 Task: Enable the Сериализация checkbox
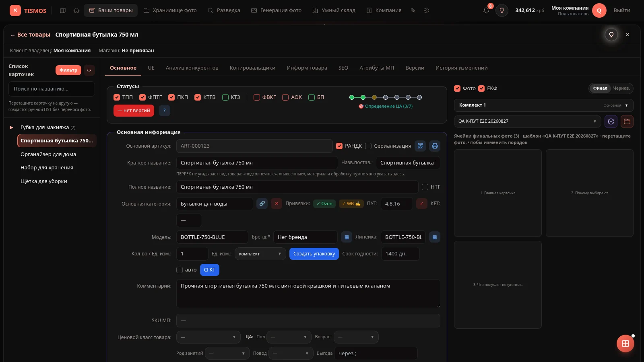(368, 146)
